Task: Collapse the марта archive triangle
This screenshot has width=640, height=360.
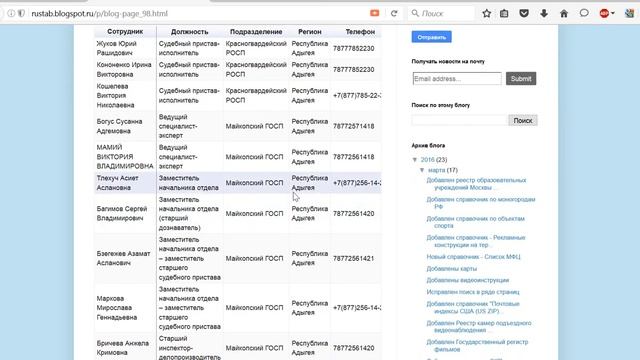Action: point(422,170)
